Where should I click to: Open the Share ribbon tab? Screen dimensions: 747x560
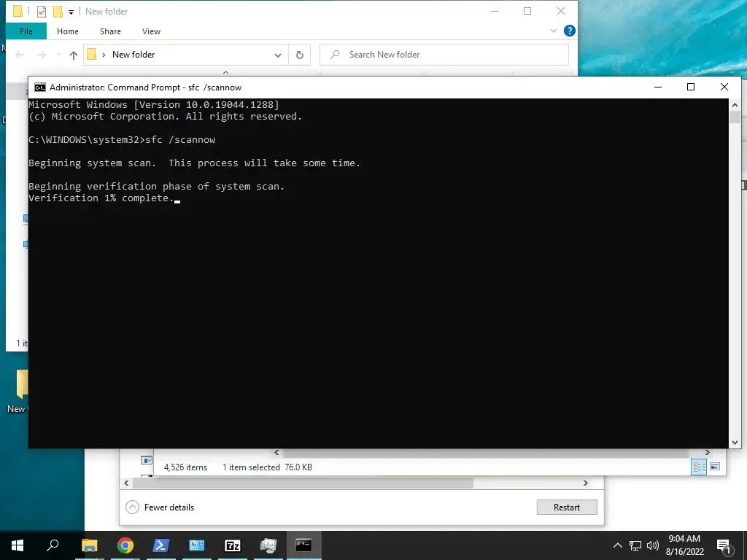pyautogui.click(x=110, y=31)
